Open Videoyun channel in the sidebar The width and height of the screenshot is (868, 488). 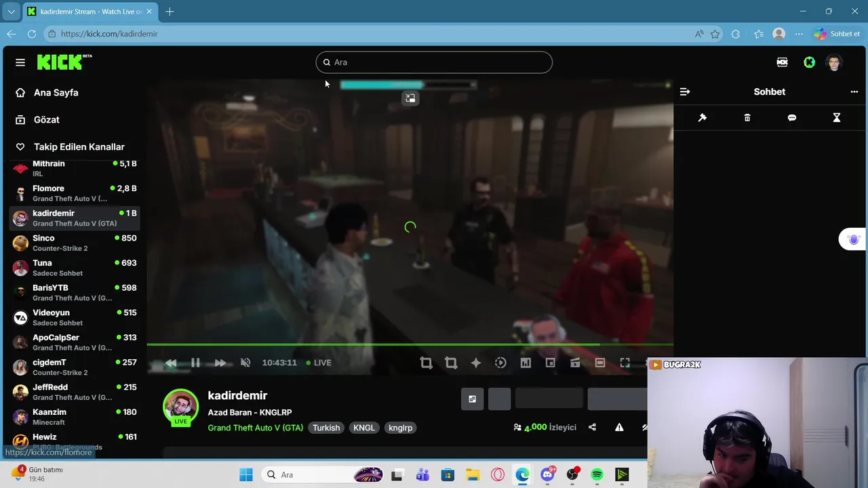[75, 317]
